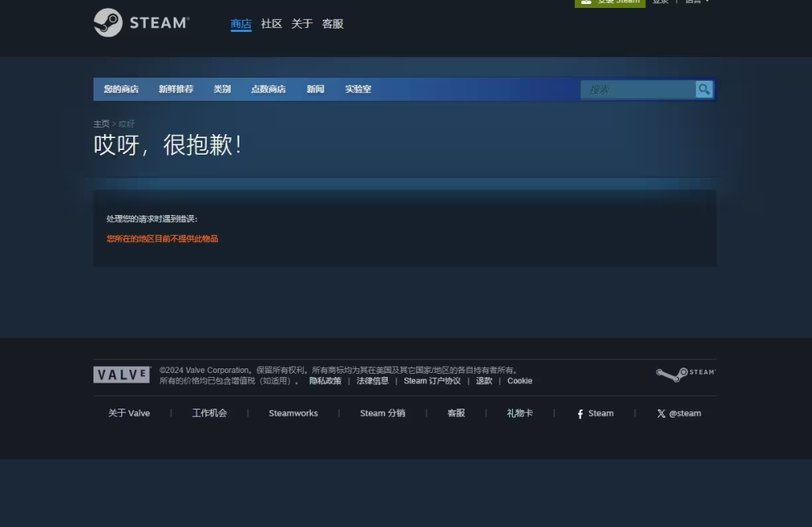Open the 法律信息 link

point(373,381)
